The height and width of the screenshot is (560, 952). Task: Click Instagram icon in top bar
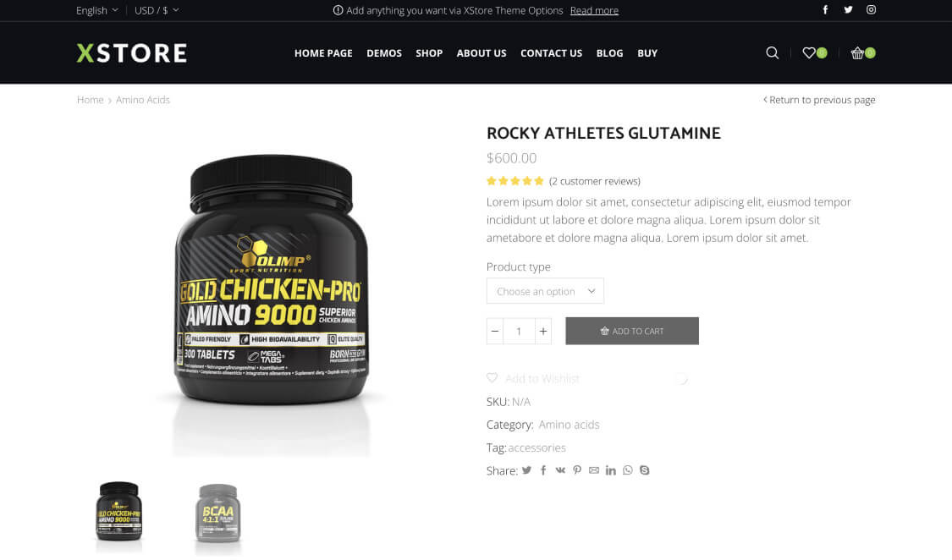[x=871, y=9]
